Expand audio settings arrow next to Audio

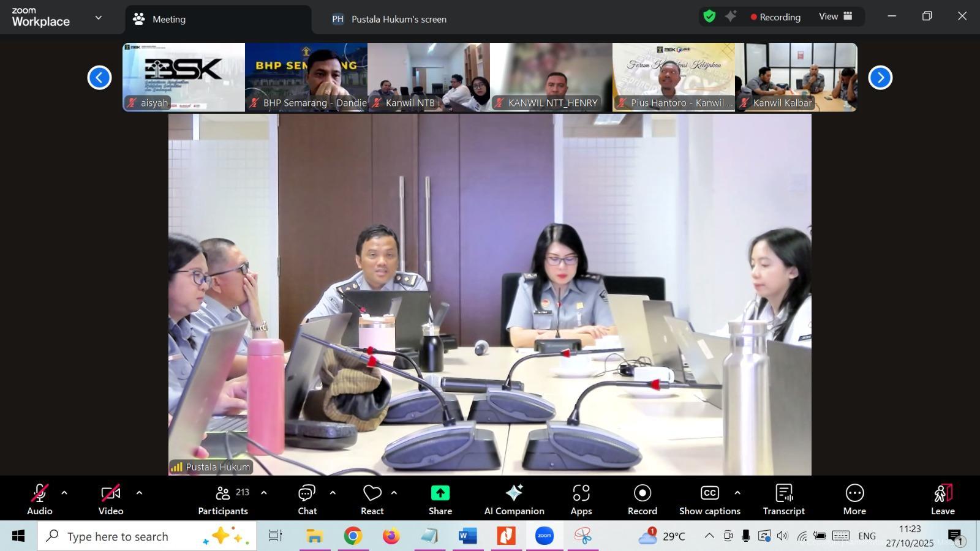coord(64,493)
